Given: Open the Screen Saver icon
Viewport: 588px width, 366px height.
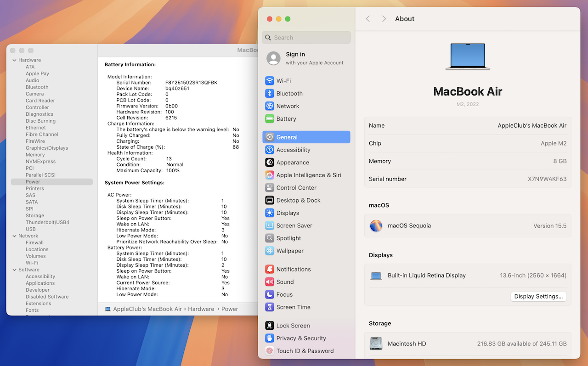Looking at the screenshot, I should [270, 225].
